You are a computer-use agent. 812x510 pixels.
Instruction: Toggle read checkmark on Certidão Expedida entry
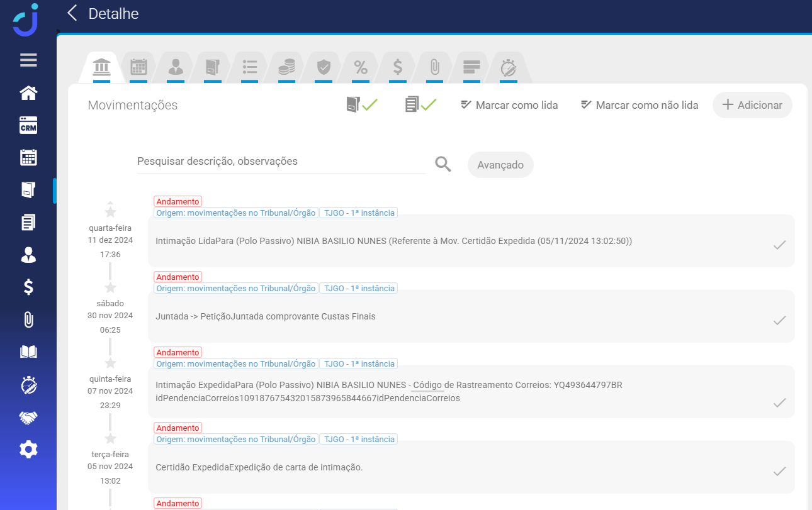click(x=779, y=471)
